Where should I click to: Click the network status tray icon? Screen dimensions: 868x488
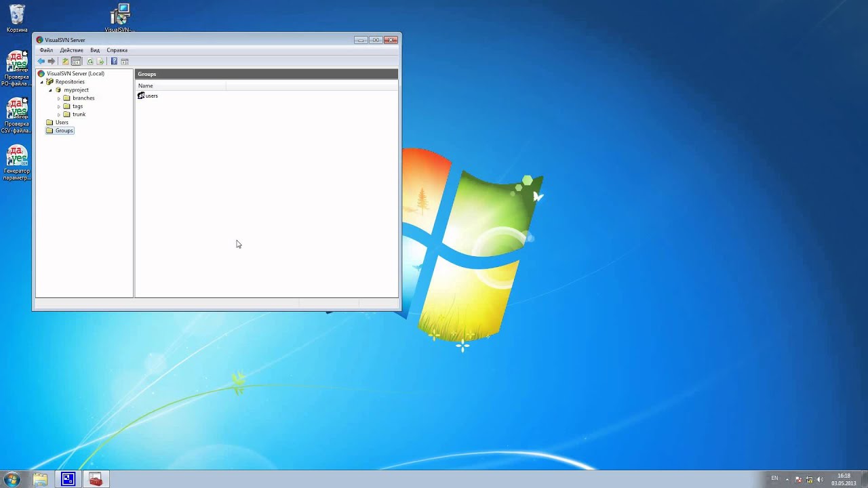[x=809, y=480]
